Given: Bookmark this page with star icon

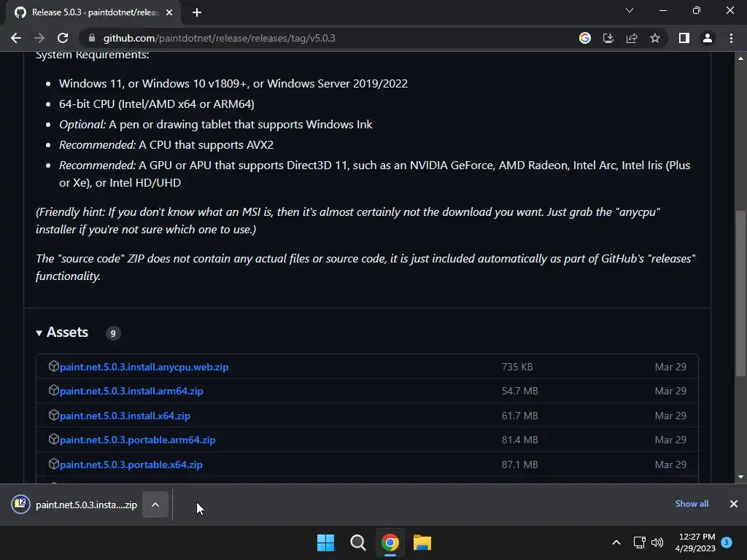Looking at the screenshot, I should click(655, 38).
